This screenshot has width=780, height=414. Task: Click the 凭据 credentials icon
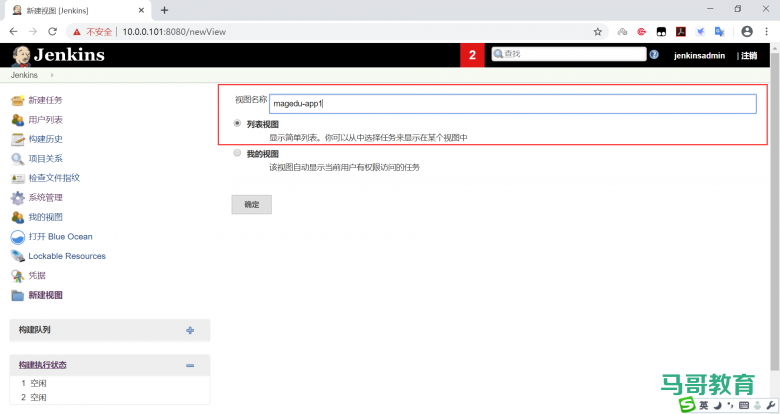pos(17,276)
